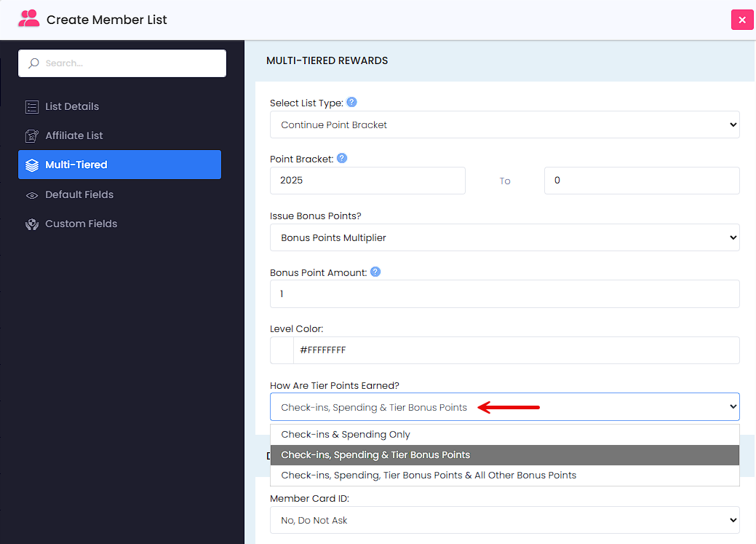Screen dimensions: 756x544
Task: Choose Check-ins & Spending Only option
Action: click(504, 435)
